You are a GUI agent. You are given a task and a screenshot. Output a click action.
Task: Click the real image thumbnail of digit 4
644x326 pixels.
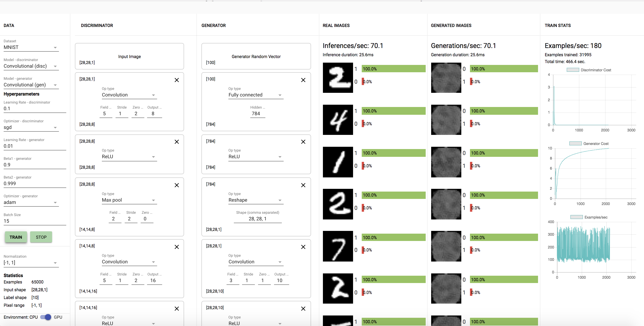[338, 120]
